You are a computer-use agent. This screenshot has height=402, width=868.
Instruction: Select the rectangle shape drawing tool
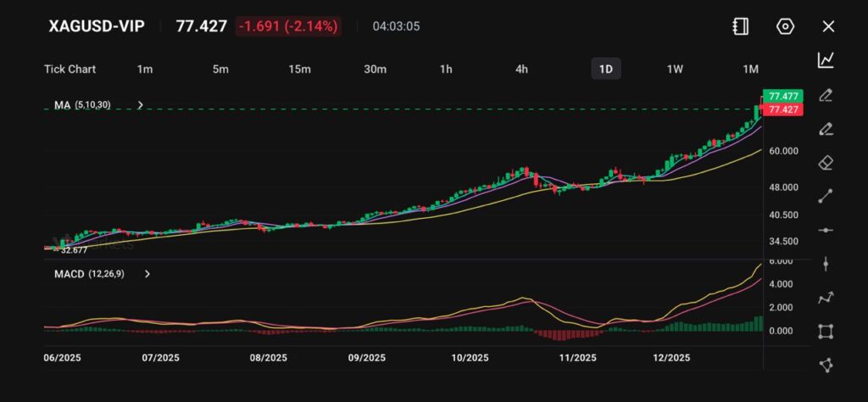pos(826,331)
